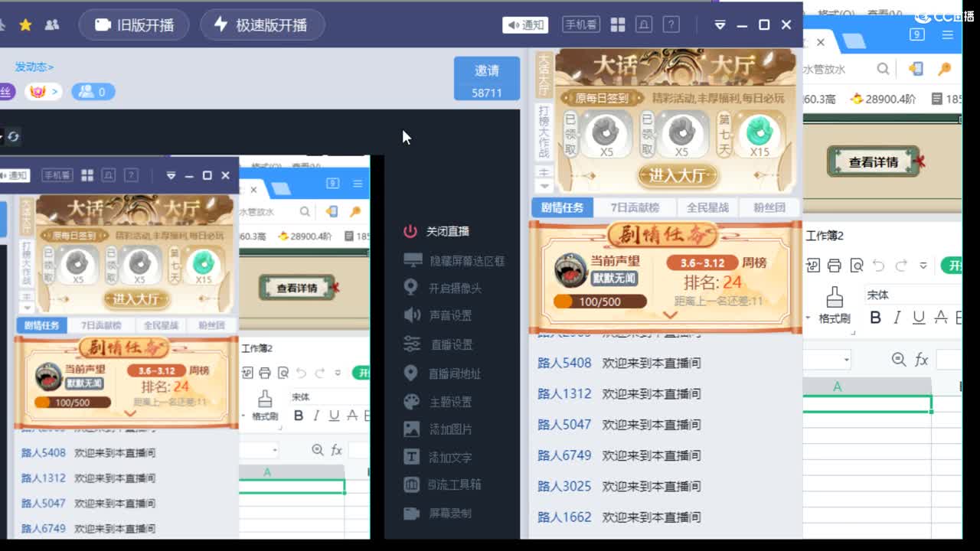The width and height of the screenshot is (980, 551).
Task: Open the help question-mark icon
Action: (x=671, y=24)
